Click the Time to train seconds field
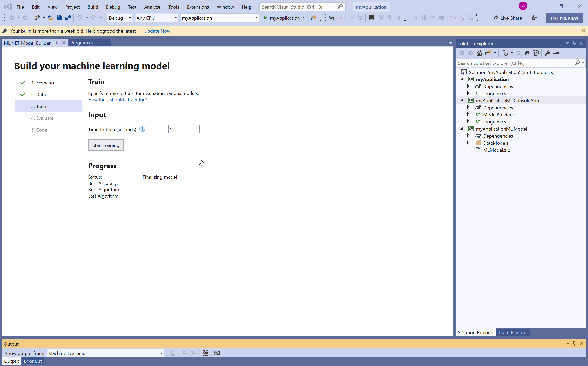 pos(183,129)
